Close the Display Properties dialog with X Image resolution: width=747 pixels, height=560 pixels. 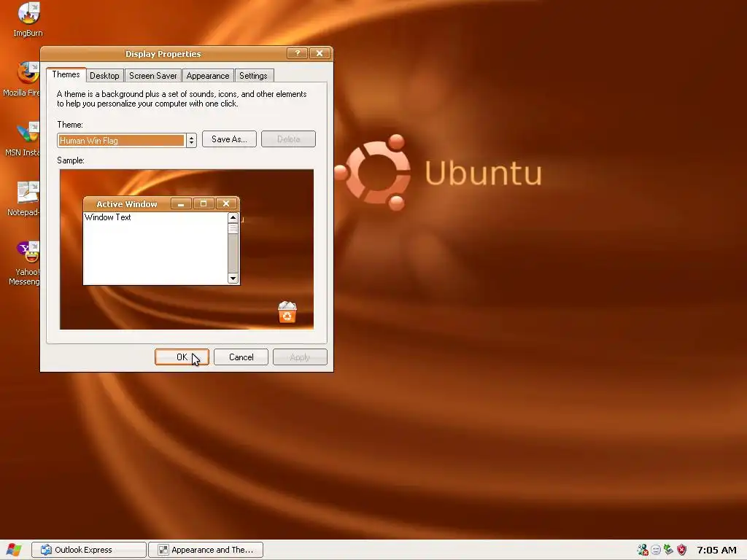point(320,53)
